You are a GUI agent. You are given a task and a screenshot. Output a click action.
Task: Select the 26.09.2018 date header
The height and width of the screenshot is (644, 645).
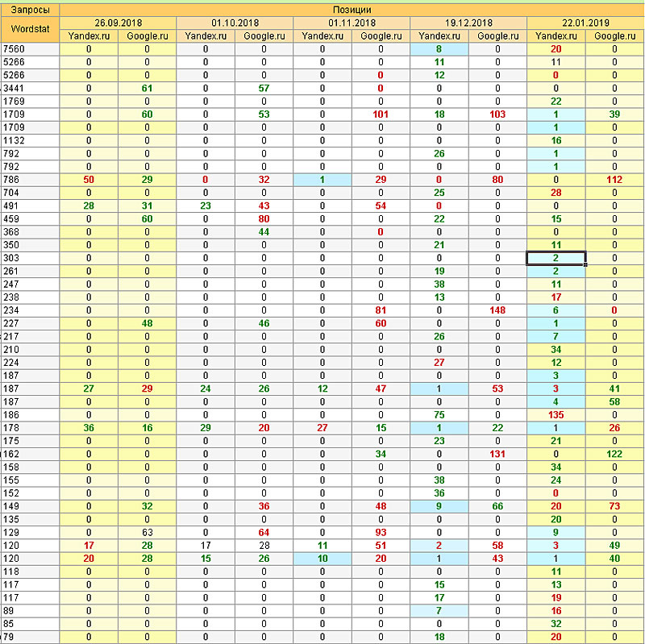pos(118,23)
